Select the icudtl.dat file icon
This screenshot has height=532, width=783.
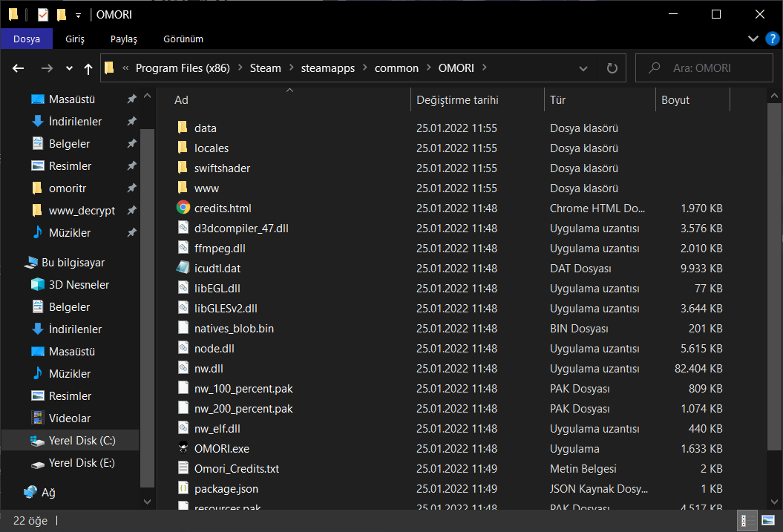183,268
